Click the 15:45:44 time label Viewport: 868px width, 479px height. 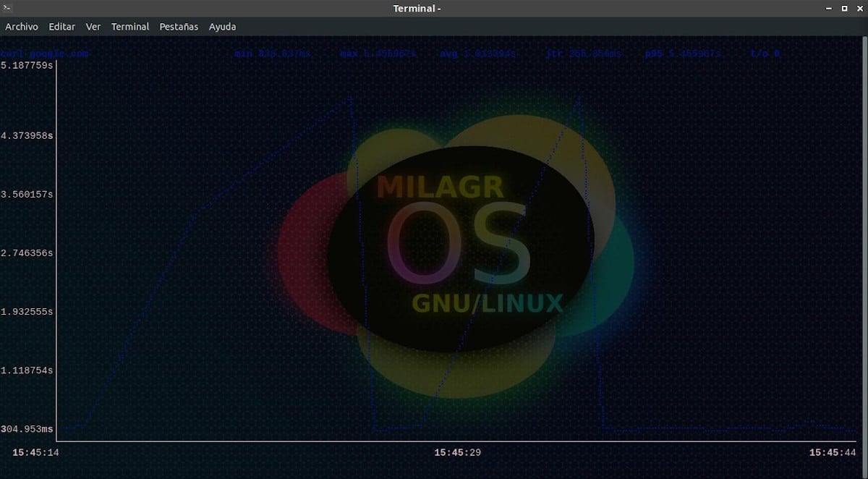point(833,452)
